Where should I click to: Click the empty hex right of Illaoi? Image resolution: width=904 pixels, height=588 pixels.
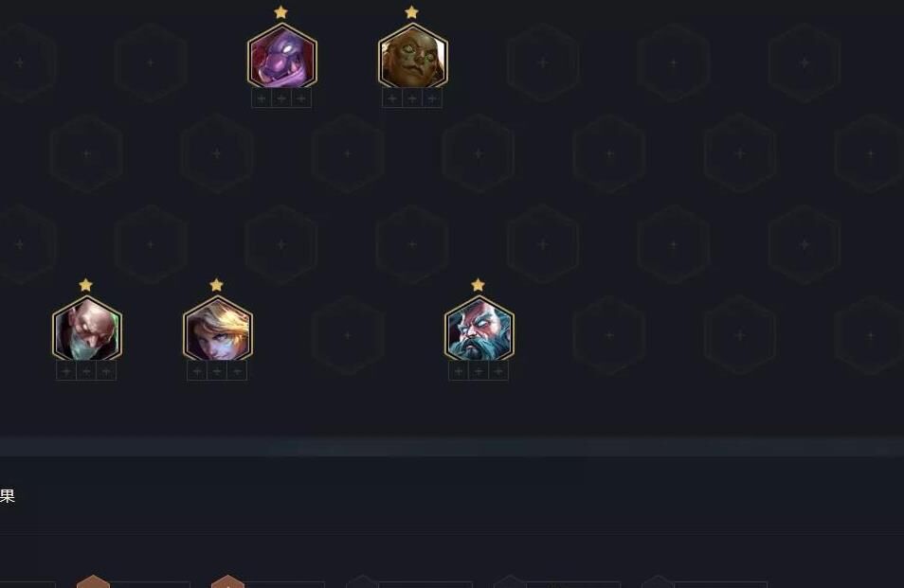click(x=543, y=62)
